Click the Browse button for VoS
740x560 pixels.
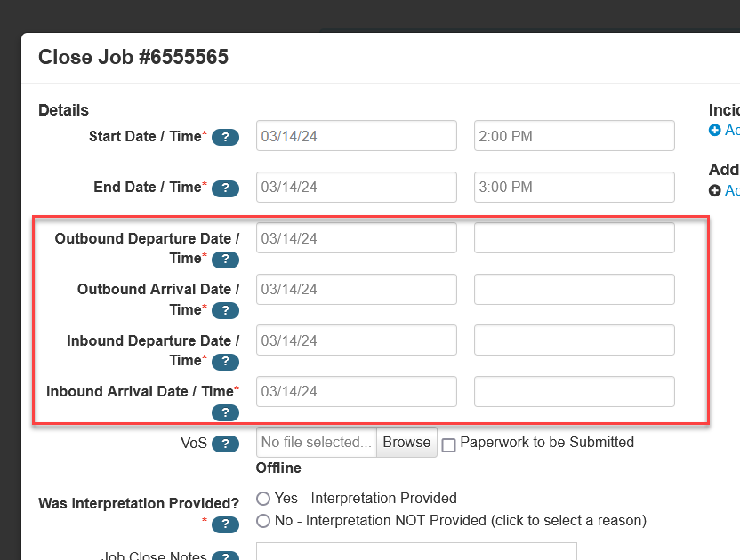pos(406,442)
